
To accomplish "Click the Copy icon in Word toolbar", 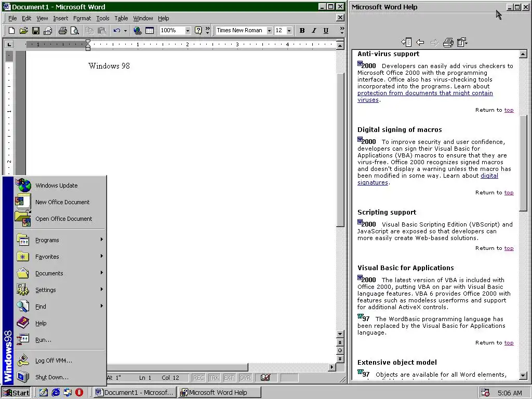I will click(89, 31).
